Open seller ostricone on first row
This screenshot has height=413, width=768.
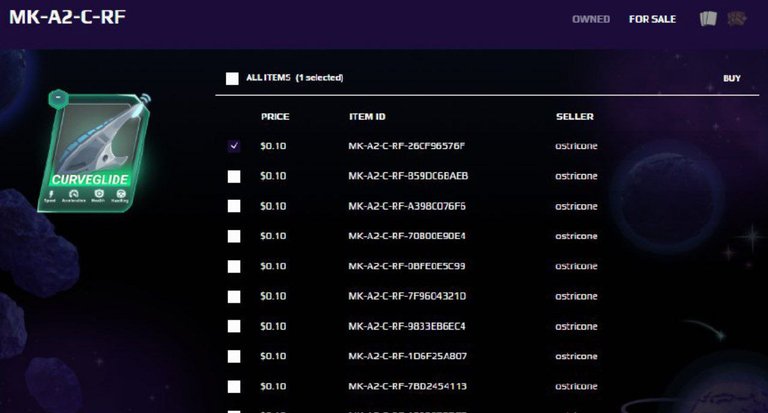point(576,146)
